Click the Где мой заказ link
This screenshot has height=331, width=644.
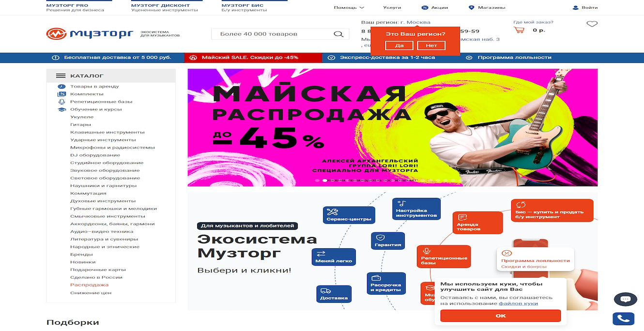pyautogui.click(x=533, y=22)
